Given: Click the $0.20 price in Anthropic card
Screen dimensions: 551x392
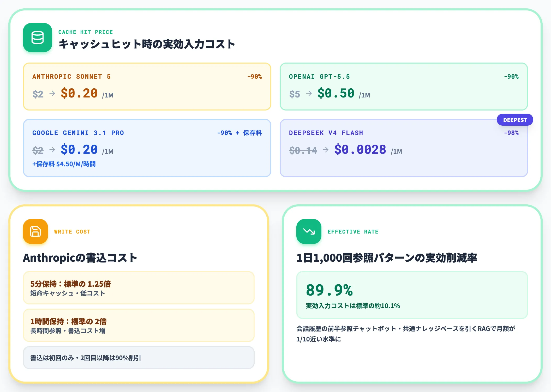Looking at the screenshot, I should point(79,93).
